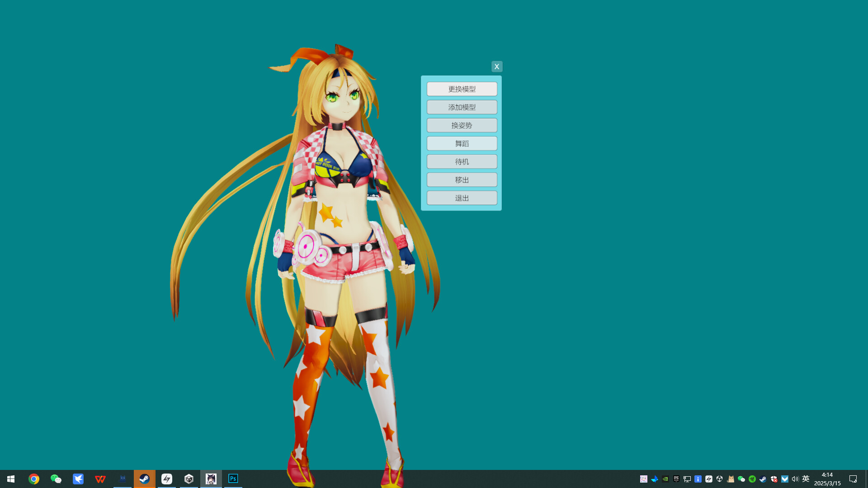The width and height of the screenshot is (868, 488).
Task: Click the 移出 button
Action: coord(462,180)
